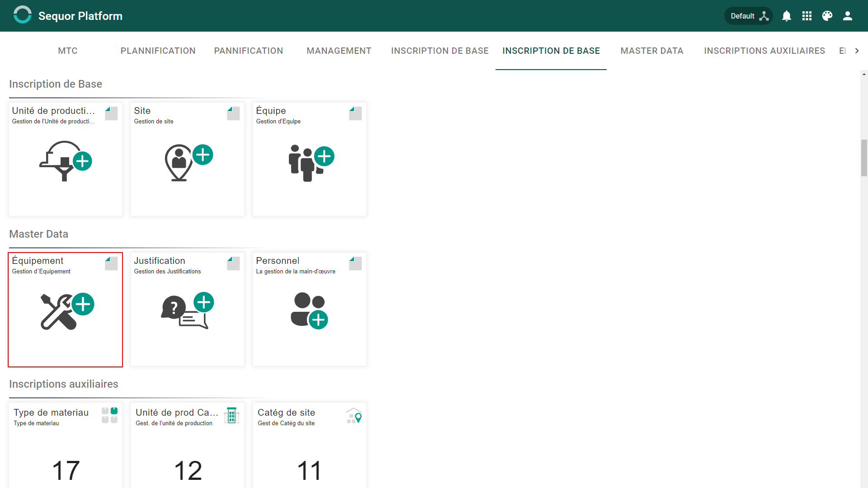Open the Équipement card title

pyautogui.click(x=38, y=261)
